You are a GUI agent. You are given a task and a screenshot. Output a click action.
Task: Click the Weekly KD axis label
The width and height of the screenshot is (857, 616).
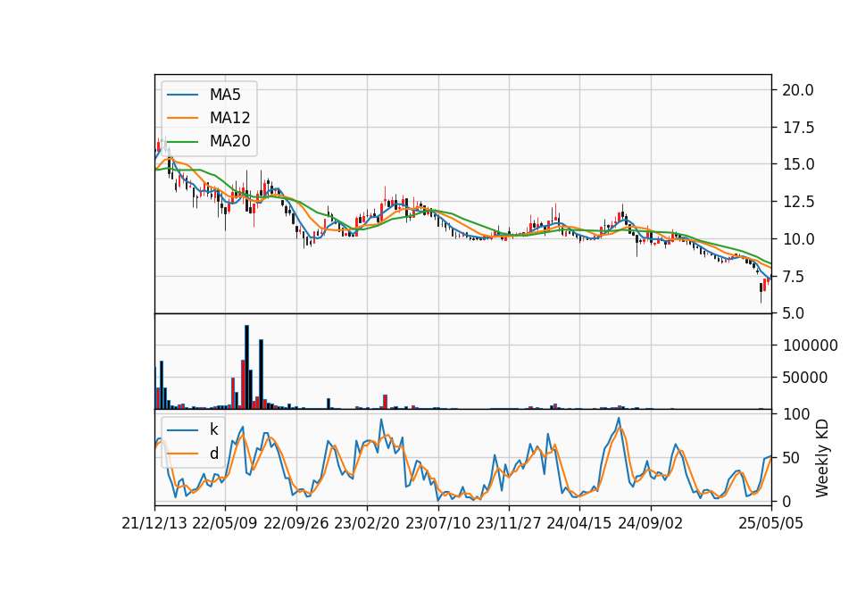821,458
